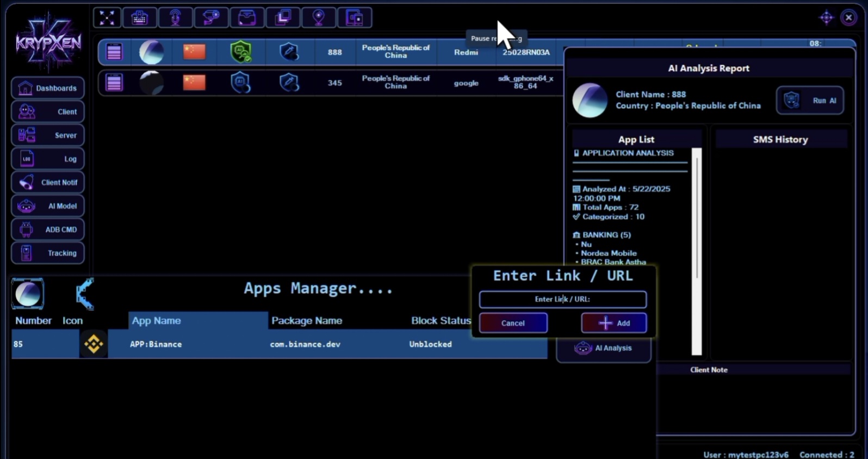Image resolution: width=868 pixels, height=459 pixels.
Task: Open Client Notif in sidebar
Action: pyautogui.click(x=48, y=182)
